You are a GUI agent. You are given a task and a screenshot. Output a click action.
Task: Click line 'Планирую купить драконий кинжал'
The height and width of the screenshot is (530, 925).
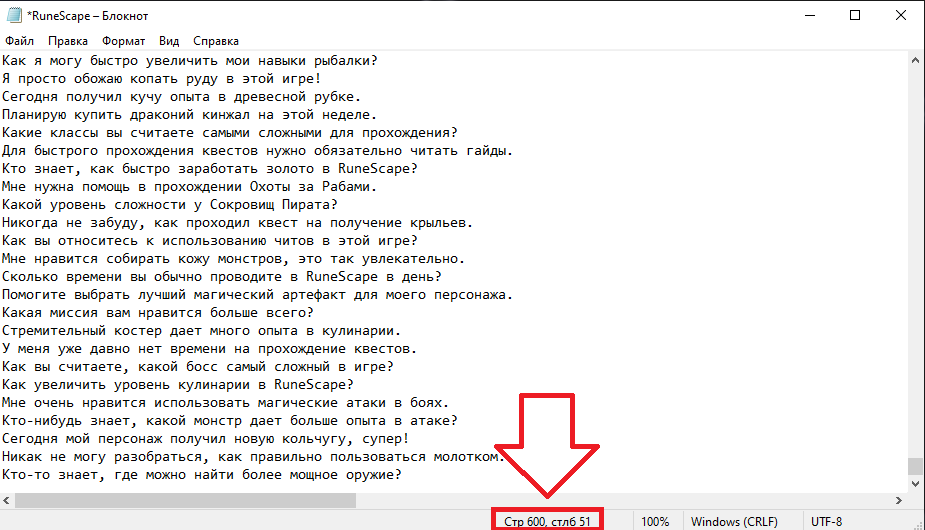(x=189, y=114)
